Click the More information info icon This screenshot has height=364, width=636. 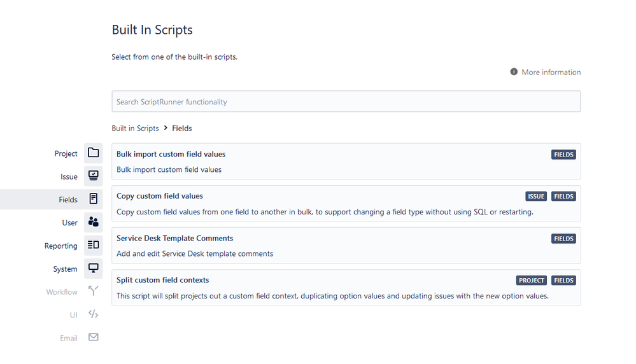[x=514, y=72]
